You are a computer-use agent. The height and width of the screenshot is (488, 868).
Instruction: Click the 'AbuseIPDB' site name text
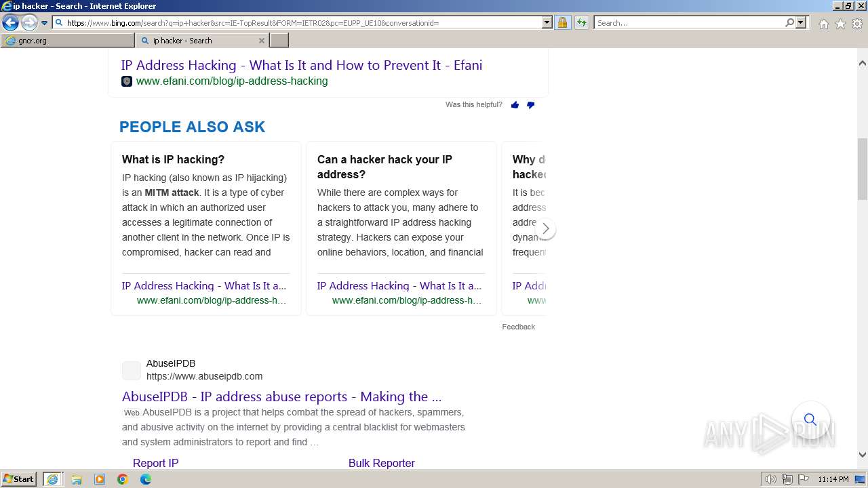171,363
